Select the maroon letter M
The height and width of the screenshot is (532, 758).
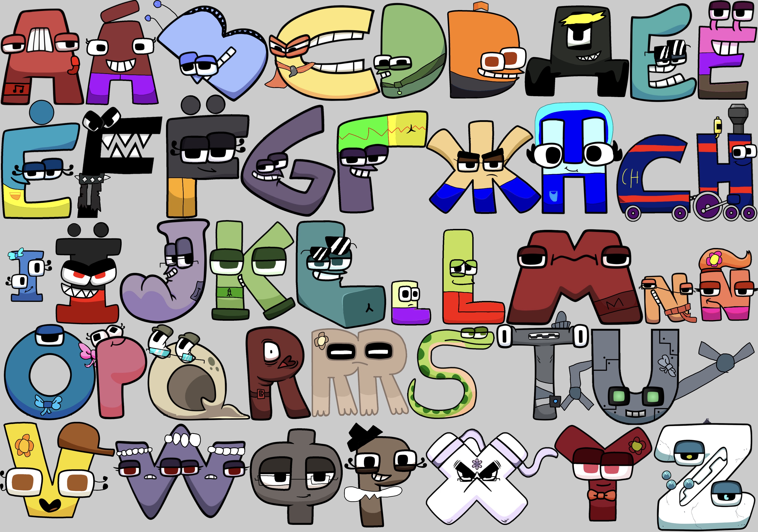tap(574, 277)
